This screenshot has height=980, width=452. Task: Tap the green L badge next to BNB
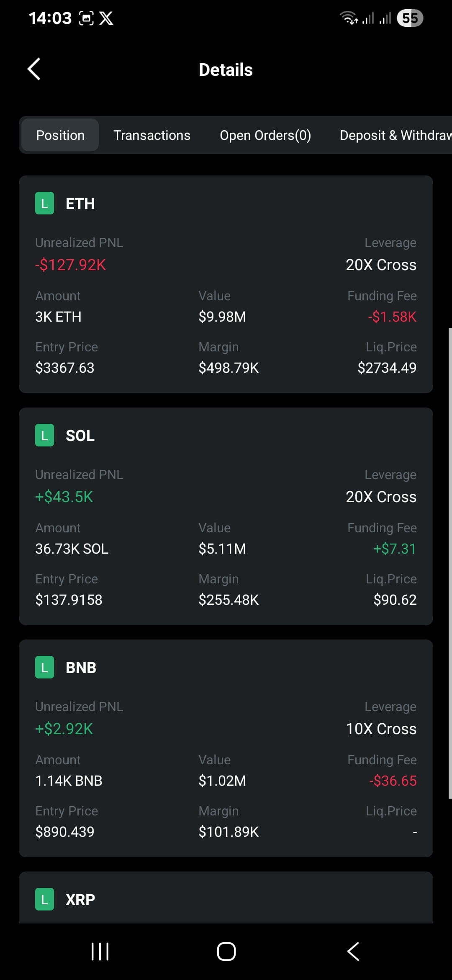coord(44,667)
